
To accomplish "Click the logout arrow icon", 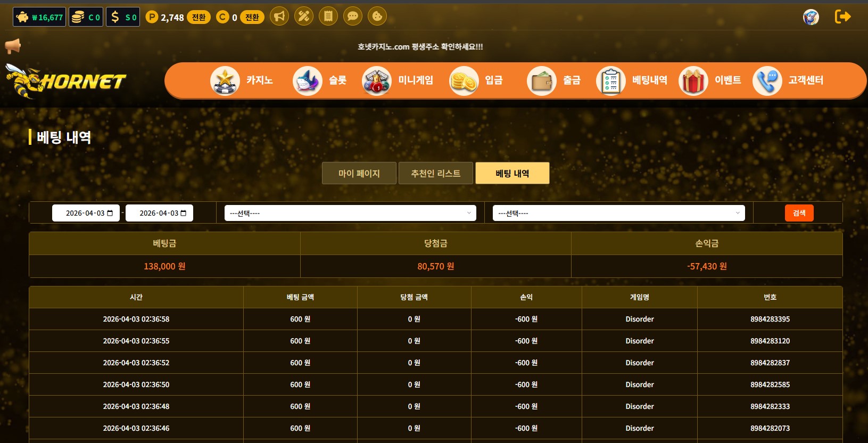I will (x=842, y=17).
